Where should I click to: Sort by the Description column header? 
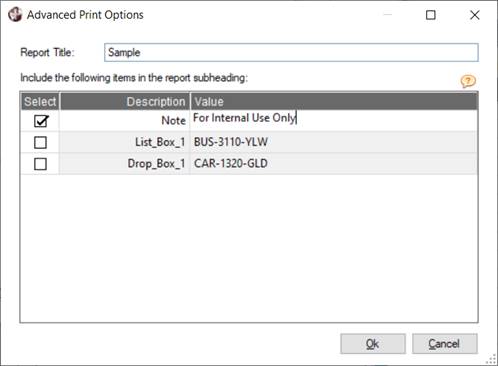(125, 101)
